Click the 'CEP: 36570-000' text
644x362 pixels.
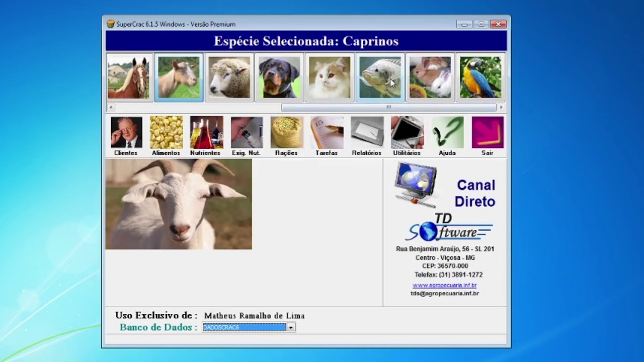(445, 266)
